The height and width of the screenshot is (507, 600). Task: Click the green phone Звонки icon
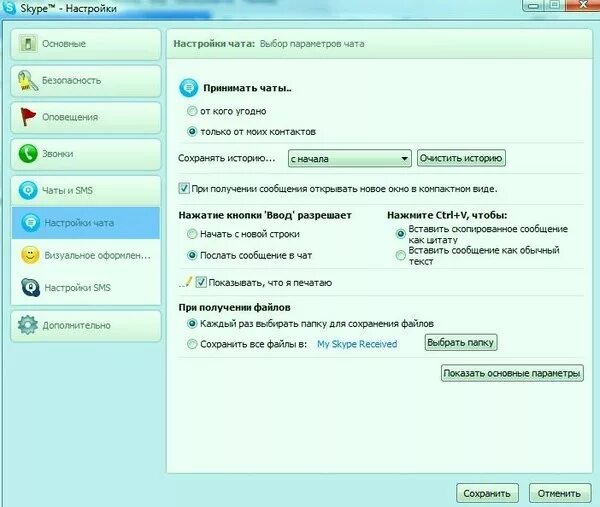(x=28, y=154)
